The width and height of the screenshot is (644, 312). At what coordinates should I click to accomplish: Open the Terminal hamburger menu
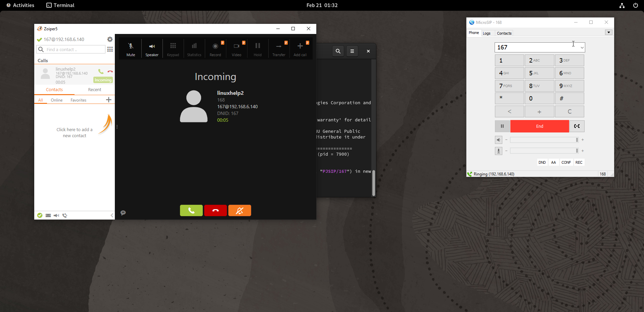pos(352,51)
